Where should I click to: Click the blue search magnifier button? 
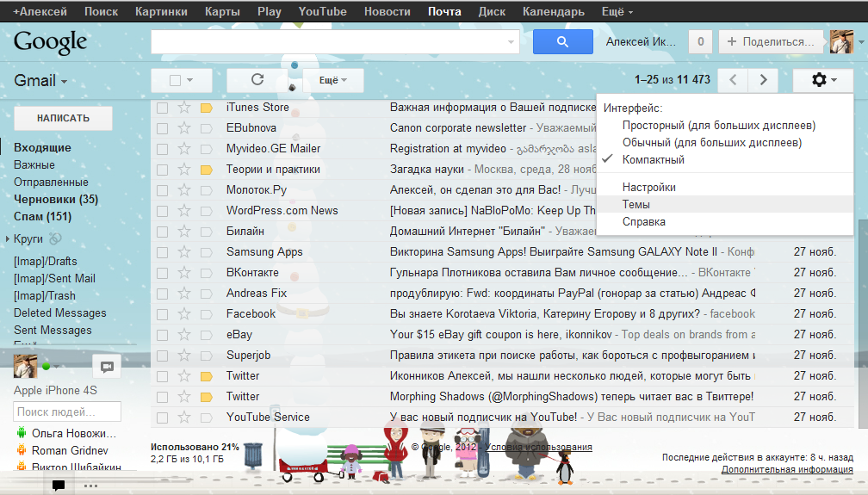[562, 41]
